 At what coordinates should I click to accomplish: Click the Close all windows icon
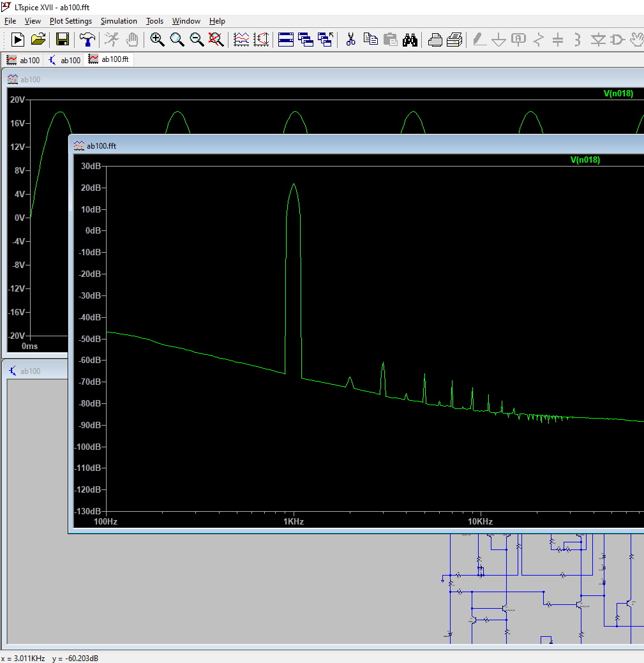click(x=325, y=40)
